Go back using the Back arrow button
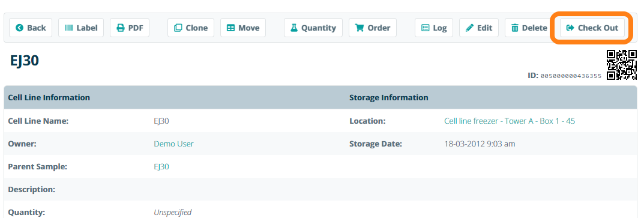The width and height of the screenshot is (644, 218). click(31, 28)
